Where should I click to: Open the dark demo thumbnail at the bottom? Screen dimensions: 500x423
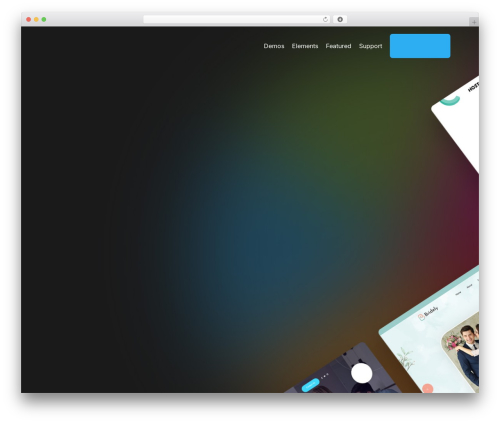click(x=343, y=370)
